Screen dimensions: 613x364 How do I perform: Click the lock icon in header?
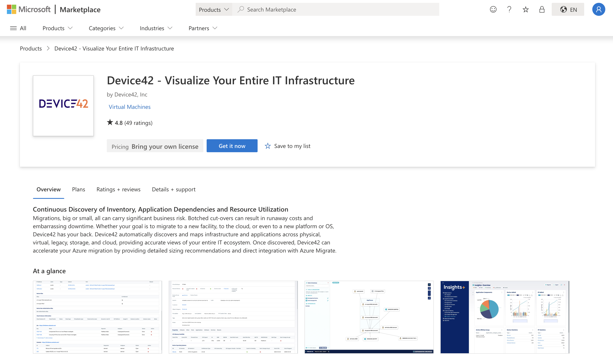coord(542,10)
